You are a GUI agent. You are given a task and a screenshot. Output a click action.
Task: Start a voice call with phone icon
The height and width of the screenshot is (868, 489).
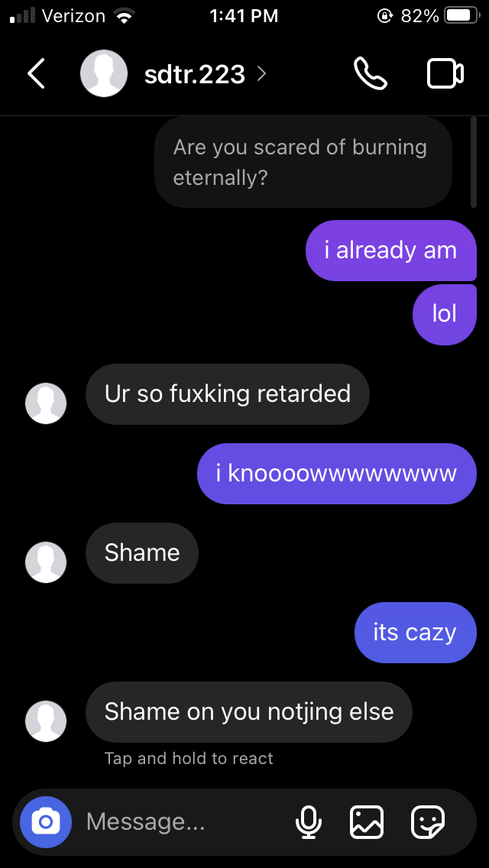tap(371, 73)
